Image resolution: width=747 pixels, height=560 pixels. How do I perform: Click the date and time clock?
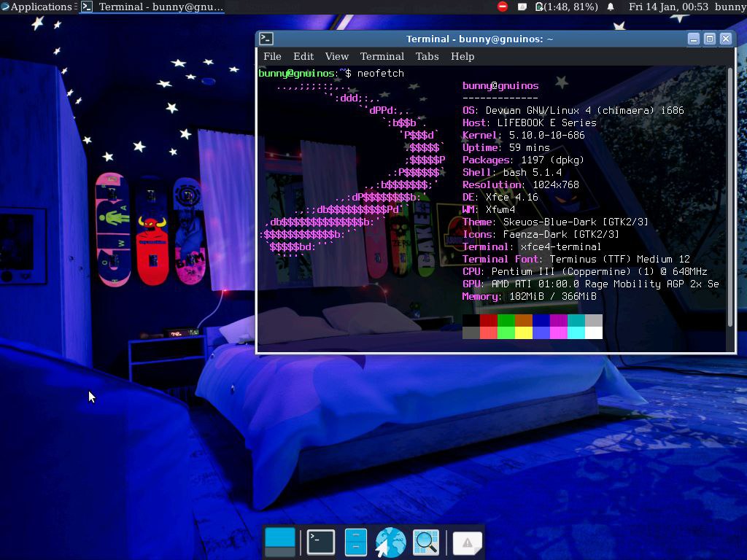point(667,7)
